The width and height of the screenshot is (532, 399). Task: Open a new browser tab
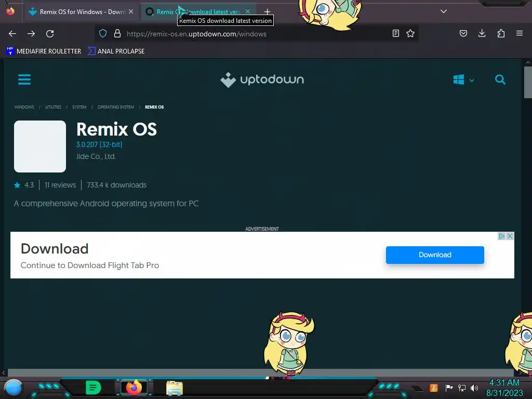268,12
